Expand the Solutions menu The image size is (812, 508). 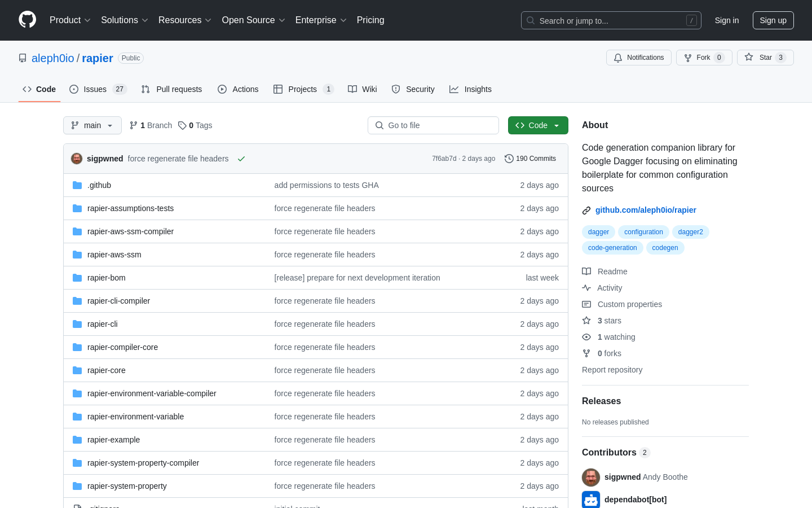tap(125, 20)
